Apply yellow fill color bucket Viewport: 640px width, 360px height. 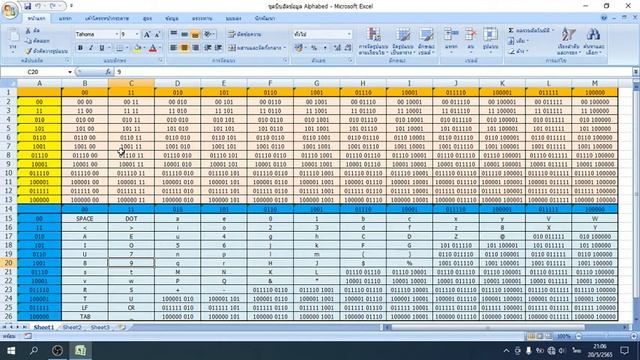click(x=137, y=48)
